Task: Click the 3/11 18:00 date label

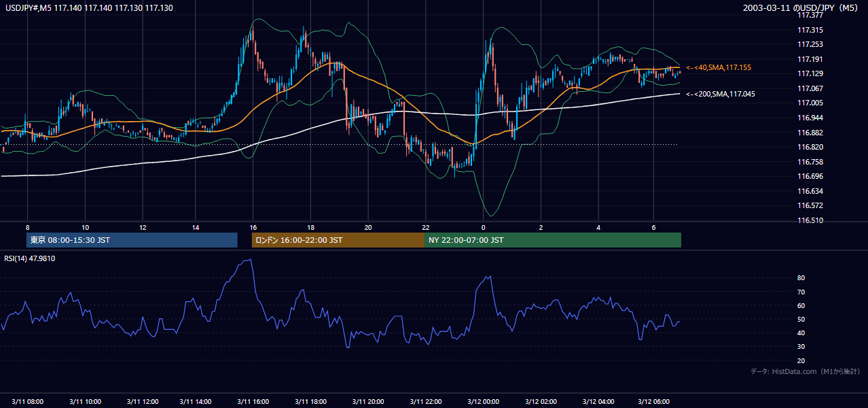Action: tap(310, 401)
